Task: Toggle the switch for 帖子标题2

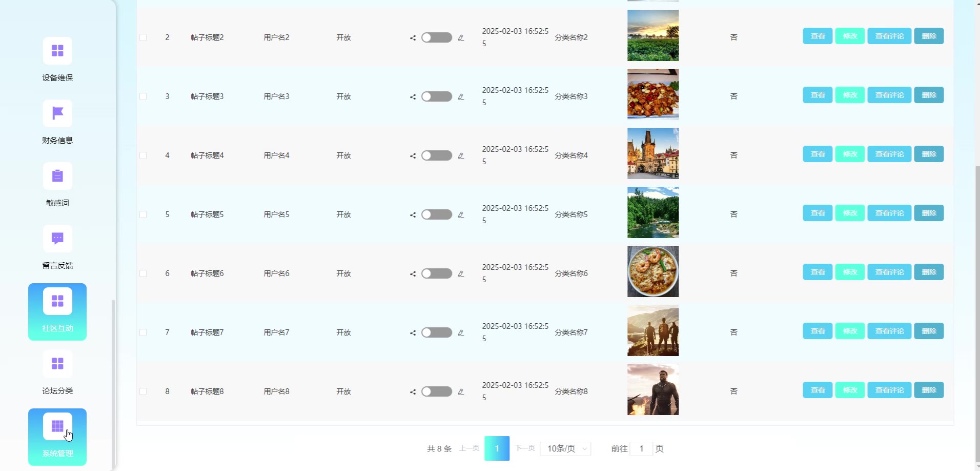Action: [x=436, y=37]
